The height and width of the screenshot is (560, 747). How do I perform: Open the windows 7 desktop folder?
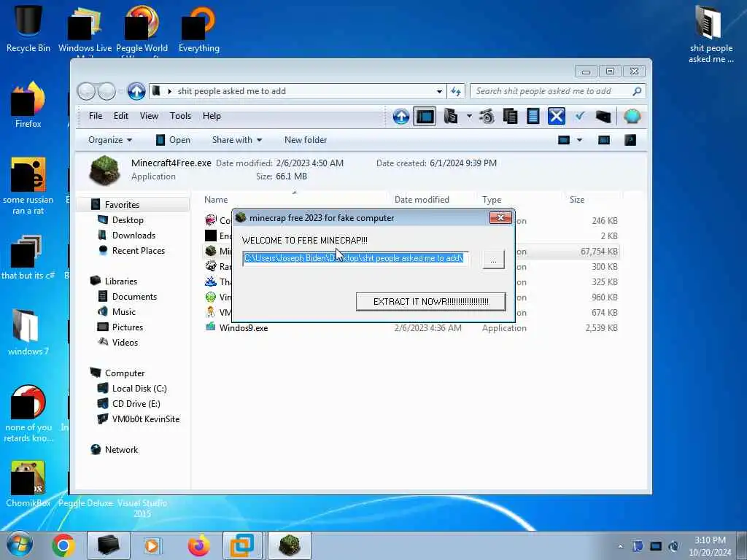point(28,332)
